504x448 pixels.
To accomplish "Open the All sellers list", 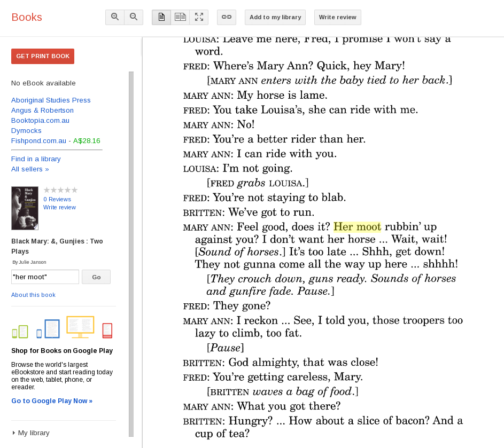I will (x=30, y=169).
